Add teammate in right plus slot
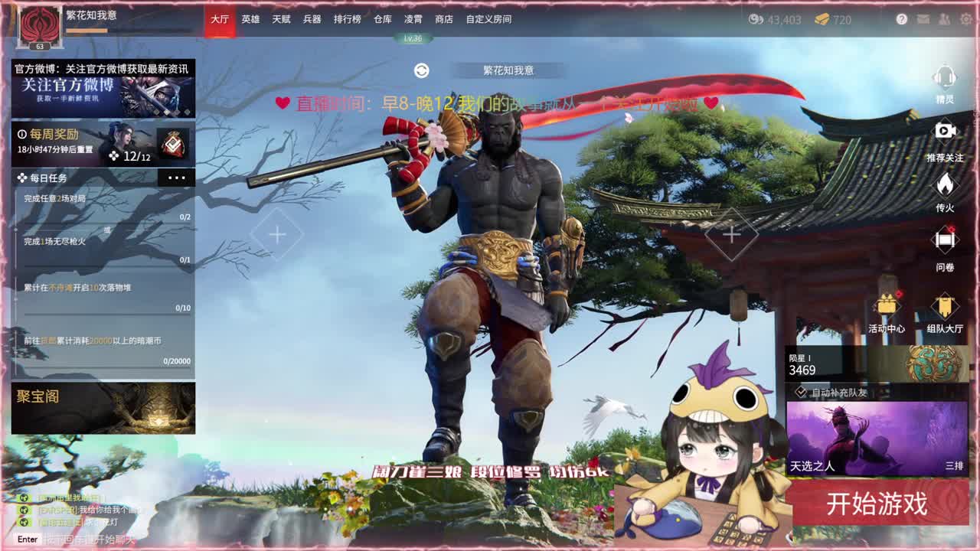The height and width of the screenshot is (551, 980). point(731,234)
